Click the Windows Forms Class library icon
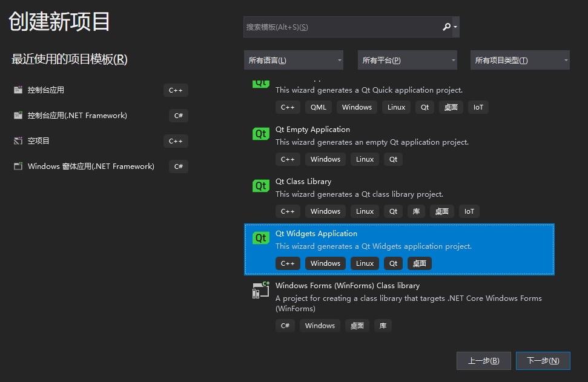Screen dimensions: 588x382 click(x=260, y=290)
